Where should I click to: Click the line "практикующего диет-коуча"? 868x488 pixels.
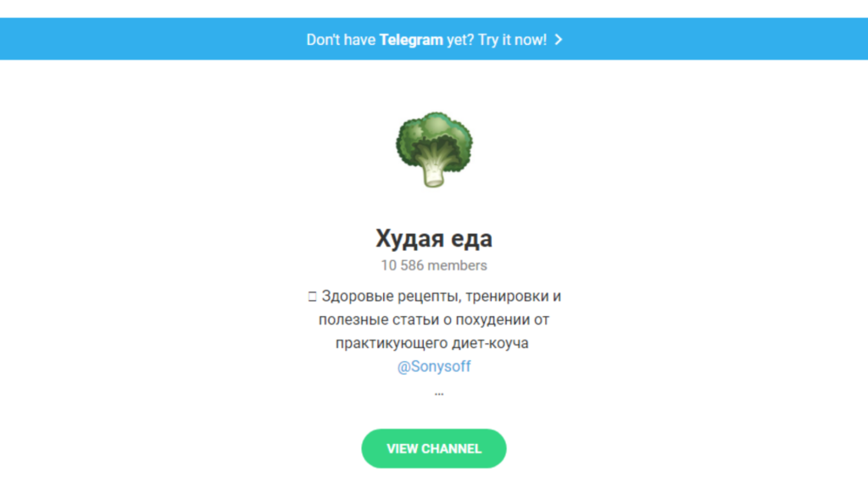coord(431,344)
